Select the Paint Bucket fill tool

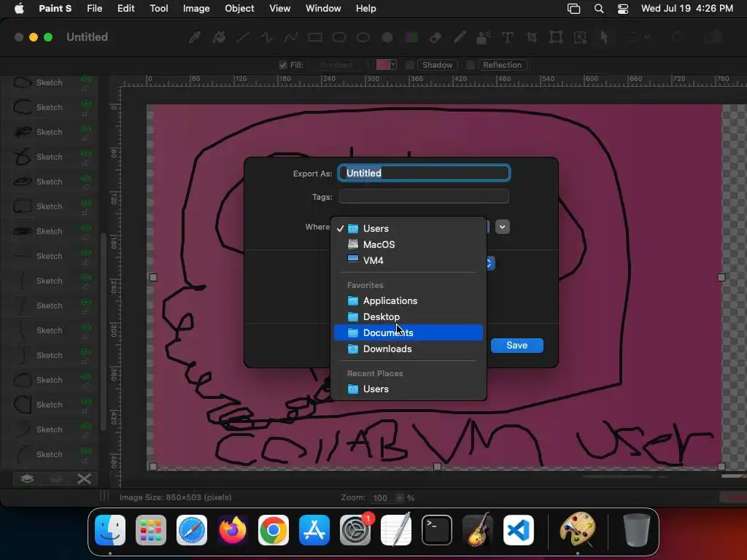[219, 37]
